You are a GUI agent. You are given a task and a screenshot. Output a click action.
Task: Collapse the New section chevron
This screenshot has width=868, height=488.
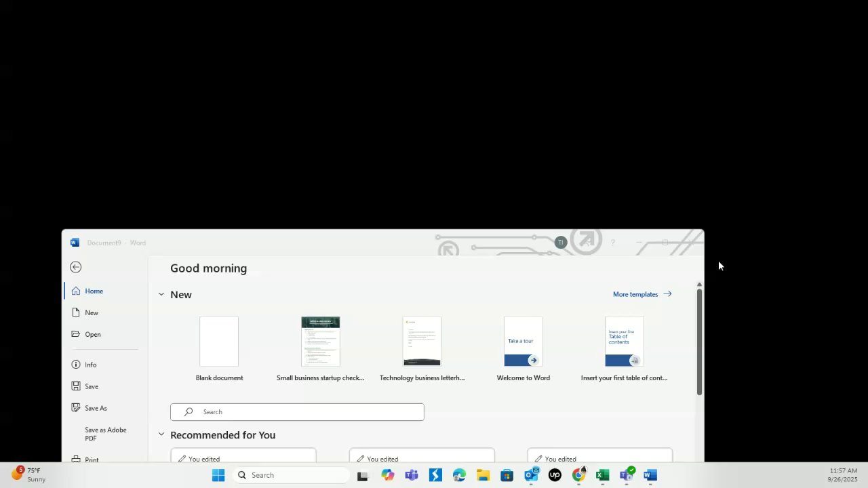pyautogui.click(x=161, y=294)
